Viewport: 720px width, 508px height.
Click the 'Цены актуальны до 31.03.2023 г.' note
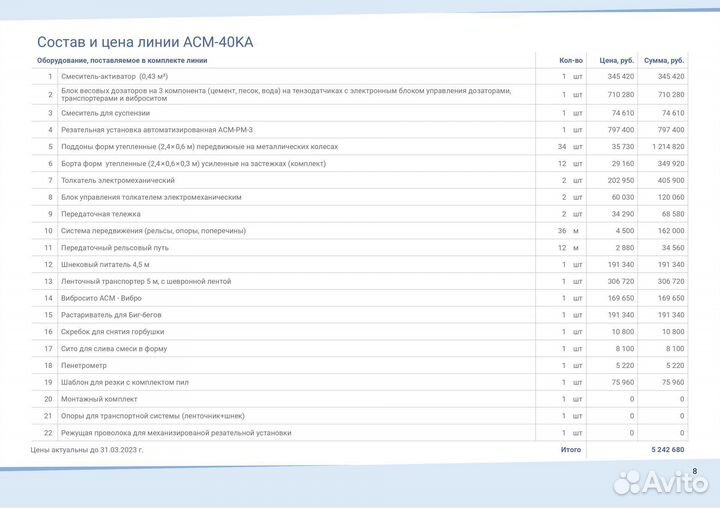click(x=87, y=450)
